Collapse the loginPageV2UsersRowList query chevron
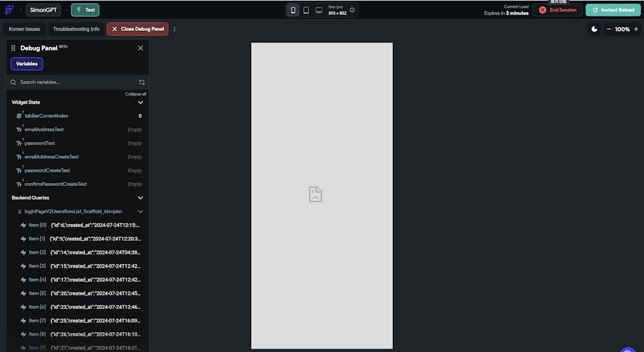Viewport: 644px width, 352px height. click(140, 212)
